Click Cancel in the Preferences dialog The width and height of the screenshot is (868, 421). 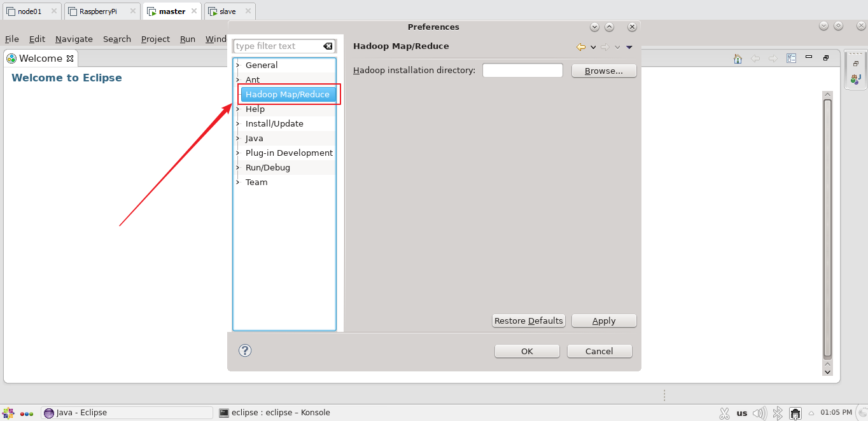599,351
